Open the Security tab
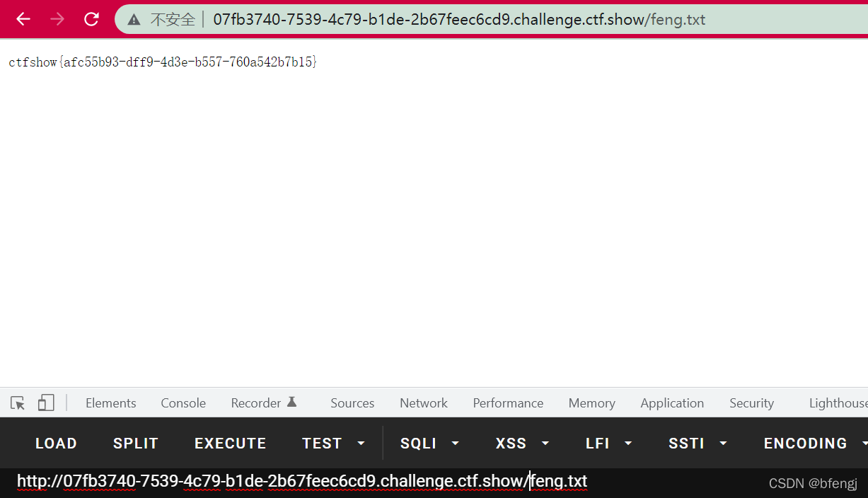868x498 pixels. (751, 403)
